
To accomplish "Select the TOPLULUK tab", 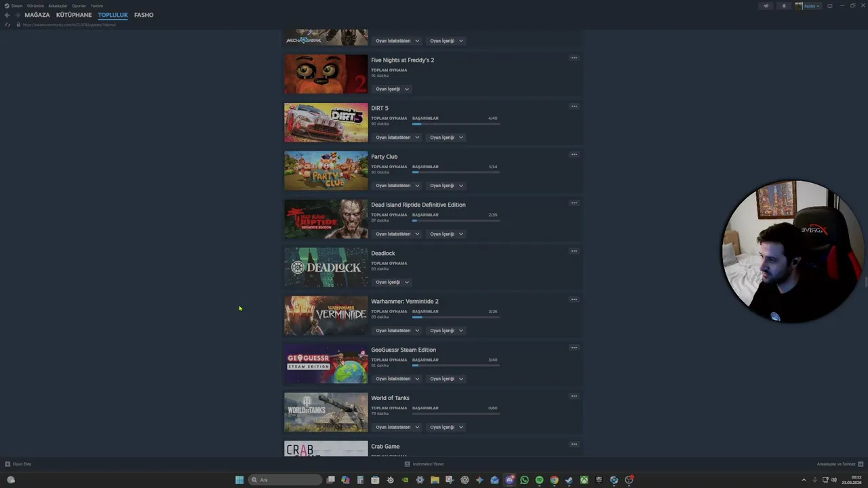I will (x=113, y=15).
